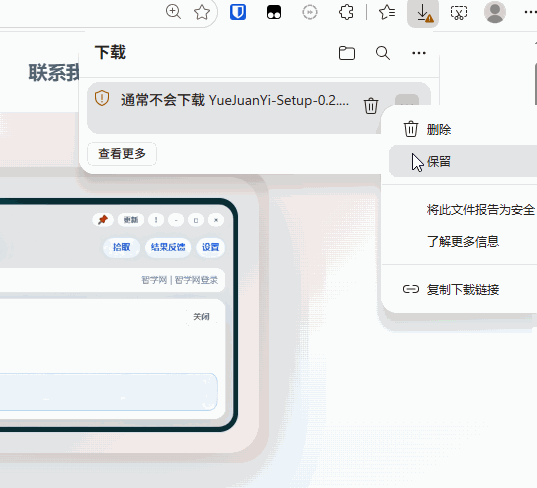Image resolution: width=537 pixels, height=488 pixels.
Task: Choose 了解更多信息 menu item
Action: pyautogui.click(x=463, y=241)
